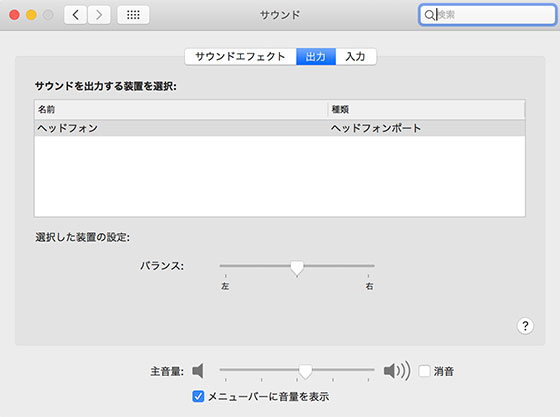
Task: Click the magnifying glass search icon
Action: click(x=429, y=15)
